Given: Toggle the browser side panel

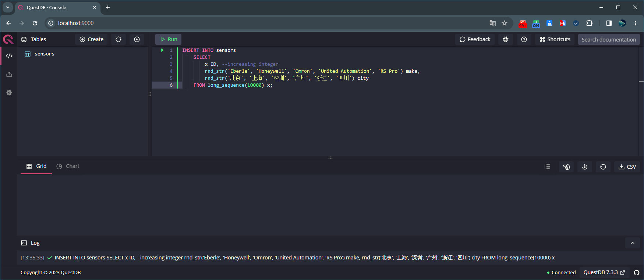Looking at the screenshot, I should tap(609, 23).
